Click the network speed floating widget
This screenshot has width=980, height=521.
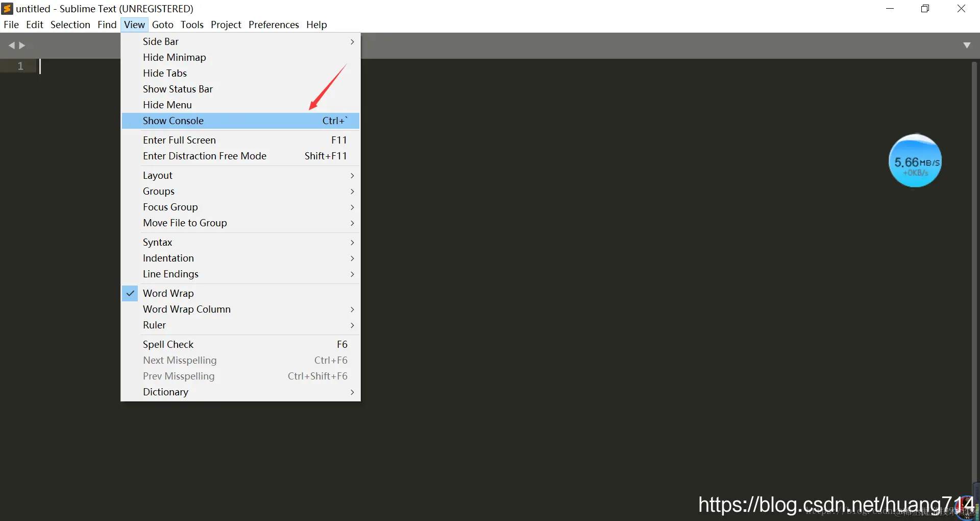(915, 161)
